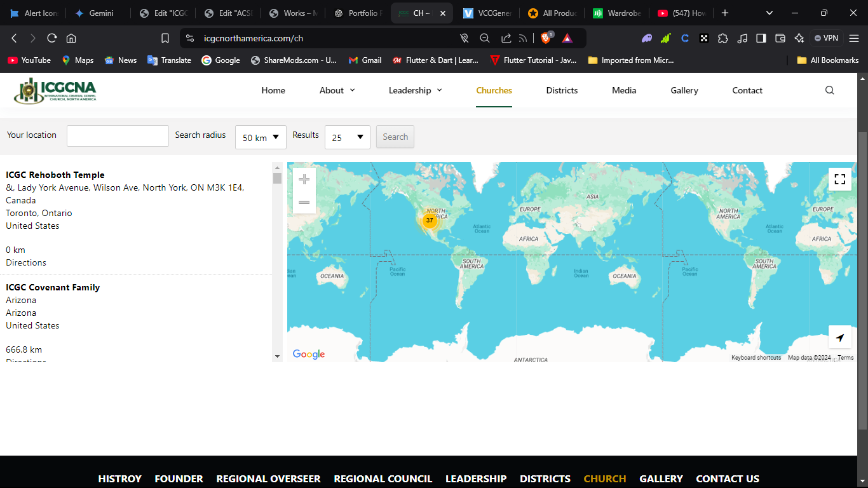Open the Search radius 50 km dropdown
Image resolution: width=868 pixels, height=488 pixels.
click(x=261, y=137)
